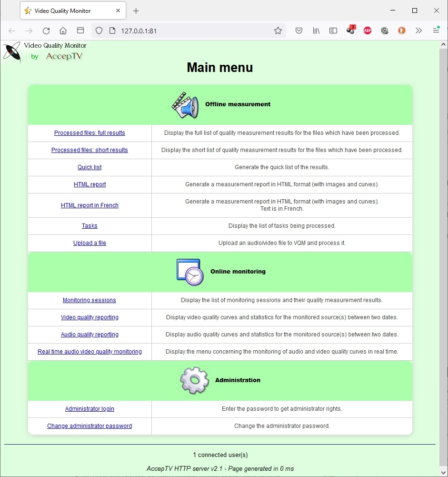Click the "Text is in French." line
Image resolution: width=448 pixels, height=477 pixels.
(x=282, y=209)
